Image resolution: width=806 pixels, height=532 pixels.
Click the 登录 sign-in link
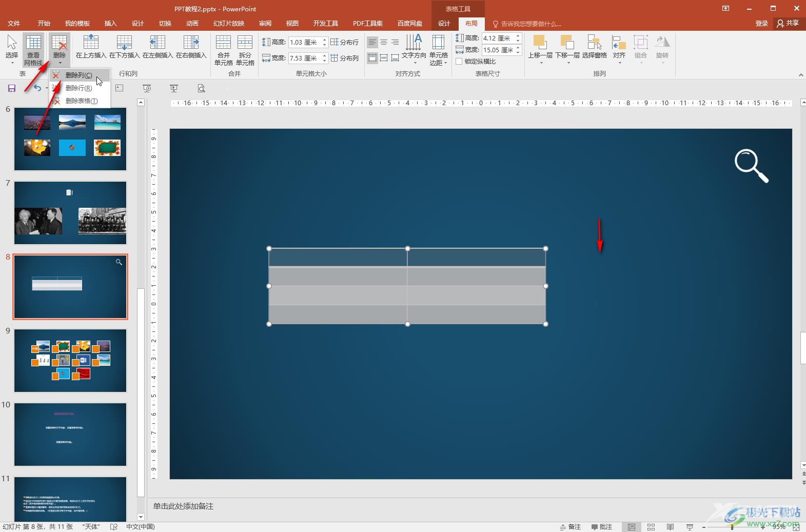[x=761, y=24]
